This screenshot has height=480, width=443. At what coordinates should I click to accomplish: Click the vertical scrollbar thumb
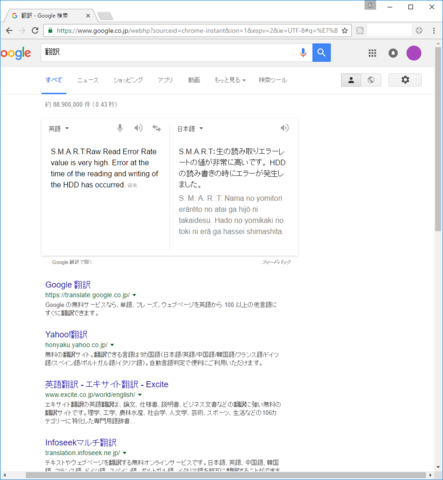438,139
